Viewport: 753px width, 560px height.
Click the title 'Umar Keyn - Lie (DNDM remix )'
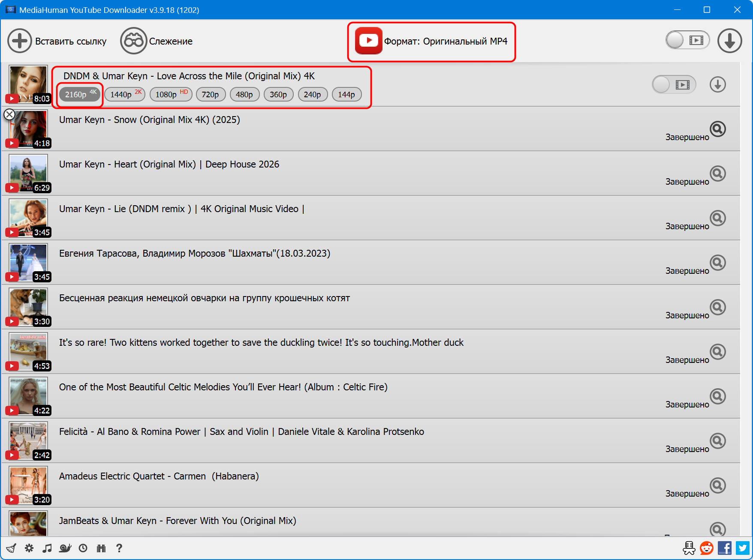125,209
